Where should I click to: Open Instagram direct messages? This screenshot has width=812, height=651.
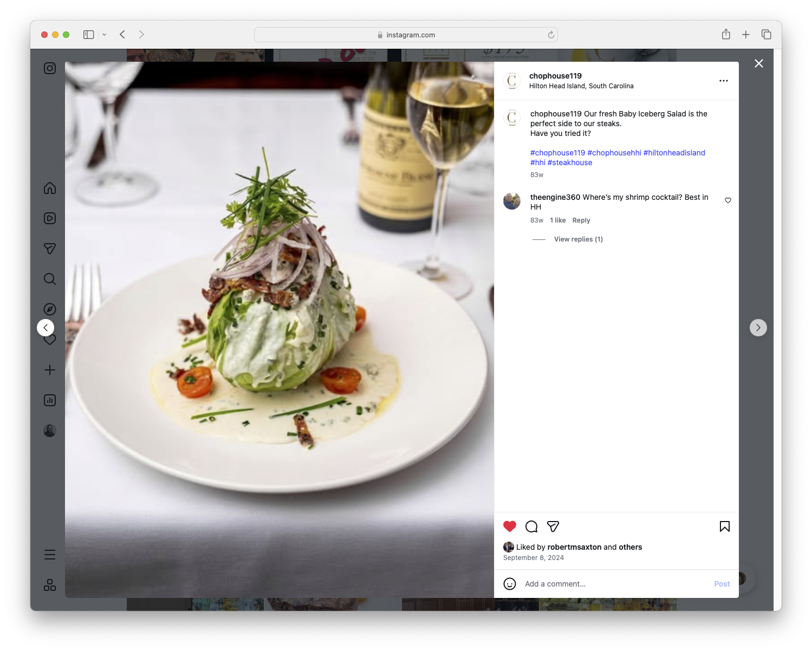49,249
